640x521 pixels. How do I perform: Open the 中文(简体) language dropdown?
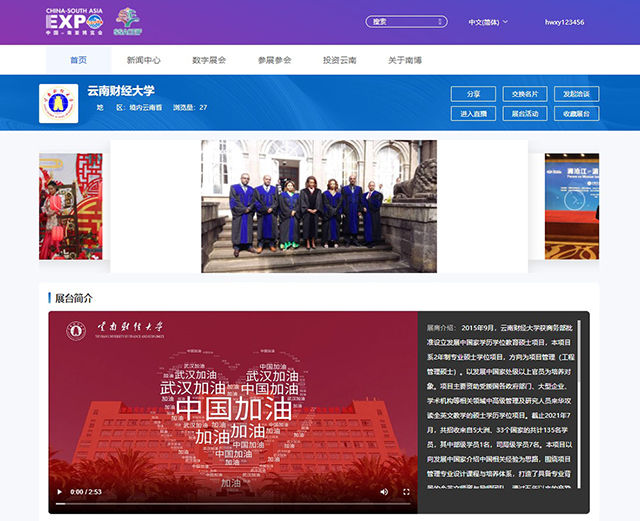488,21
